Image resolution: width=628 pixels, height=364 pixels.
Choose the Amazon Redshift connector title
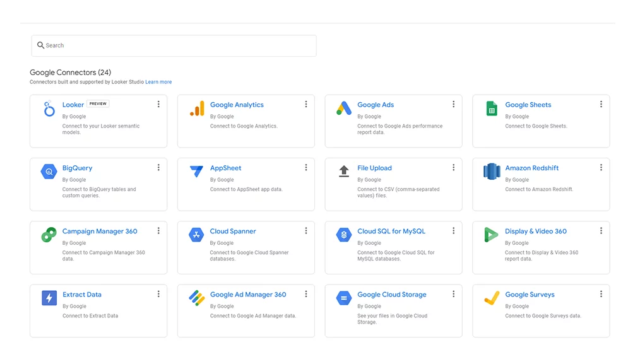pos(532,168)
